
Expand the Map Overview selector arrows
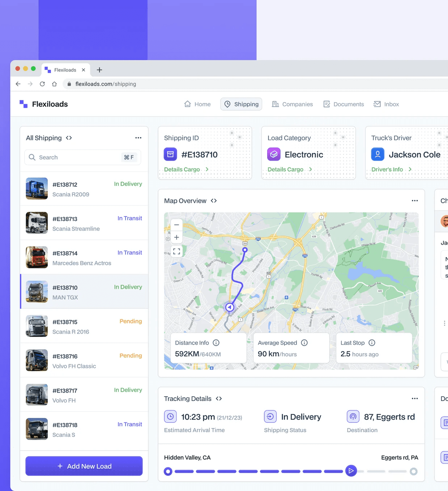pos(214,201)
